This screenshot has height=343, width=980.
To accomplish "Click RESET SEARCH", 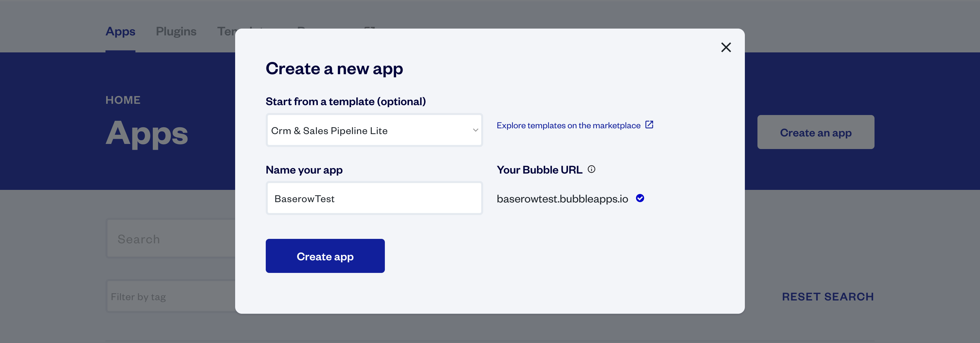I will pos(828,297).
